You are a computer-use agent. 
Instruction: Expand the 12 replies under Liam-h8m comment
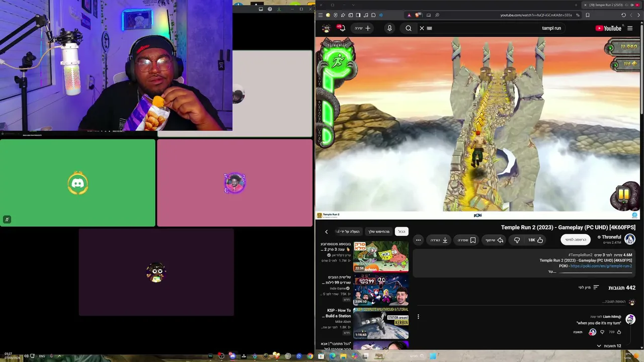609,346
